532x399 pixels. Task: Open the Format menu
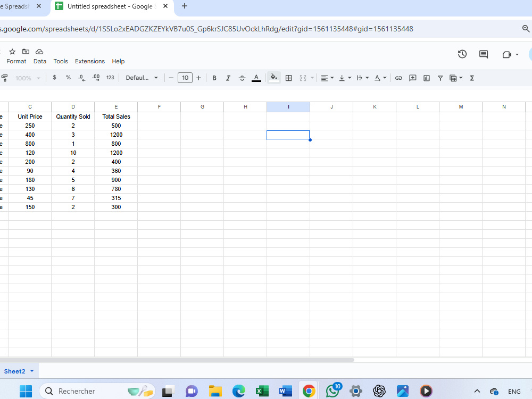click(16, 61)
